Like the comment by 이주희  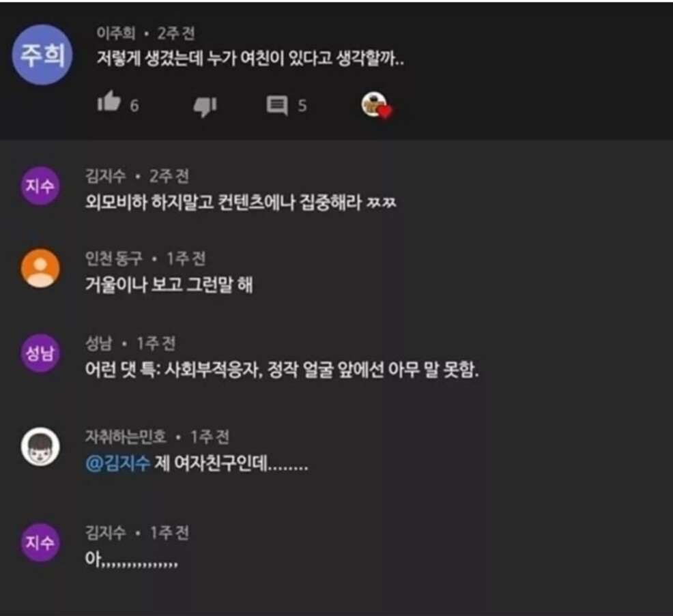click(109, 102)
